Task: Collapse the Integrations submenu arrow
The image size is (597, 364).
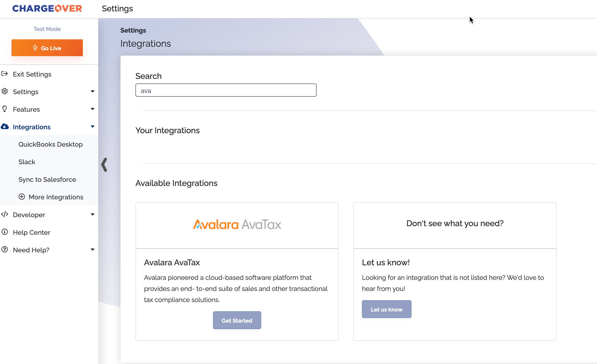Action: [92, 126]
